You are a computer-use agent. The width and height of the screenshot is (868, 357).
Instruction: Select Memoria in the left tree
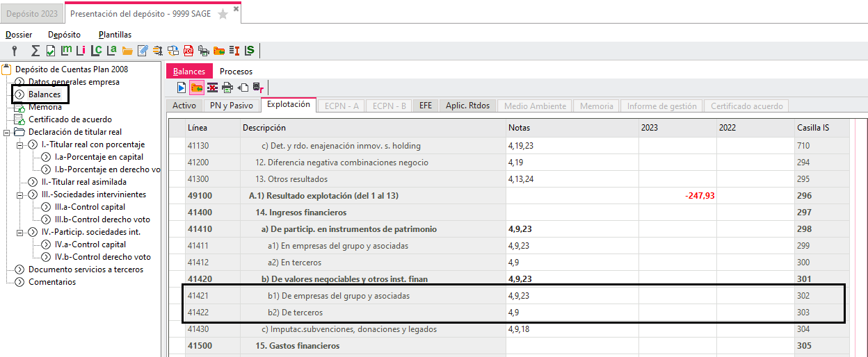[x=45, y=107]
